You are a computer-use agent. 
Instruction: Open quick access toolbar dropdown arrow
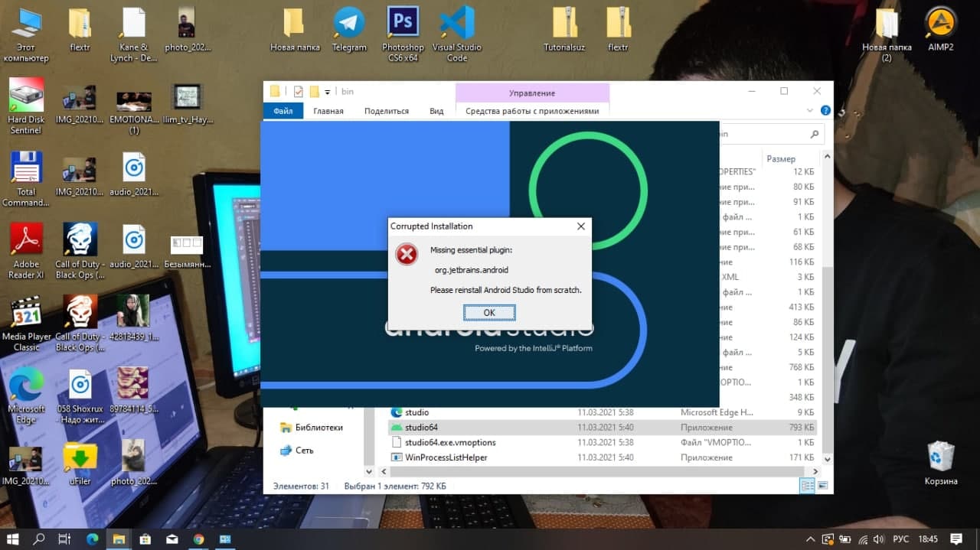coord(328,92)
